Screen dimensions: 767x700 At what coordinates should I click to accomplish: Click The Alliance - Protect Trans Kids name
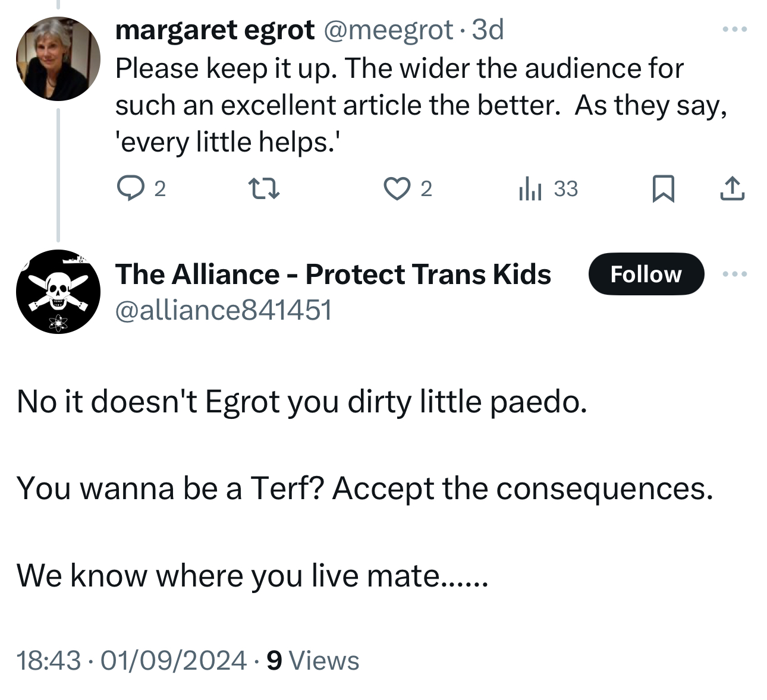click(333, 274)
